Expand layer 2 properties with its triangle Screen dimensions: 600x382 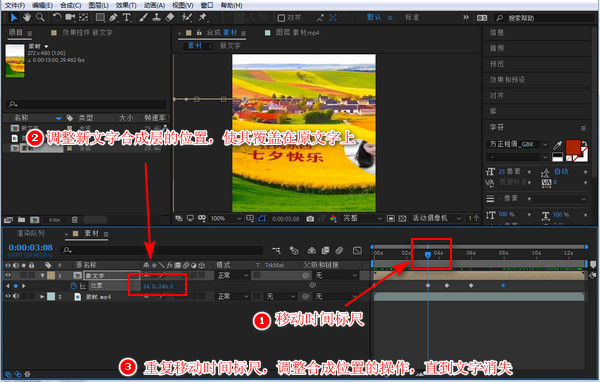pyautogui.click(x=42, y=296)
